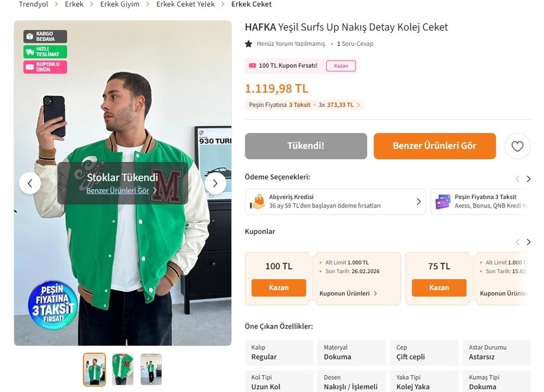The image size is (544, 392).
Task: Expand Alışveriş Kredisi payment details chevron
Action: pos(418,201)
